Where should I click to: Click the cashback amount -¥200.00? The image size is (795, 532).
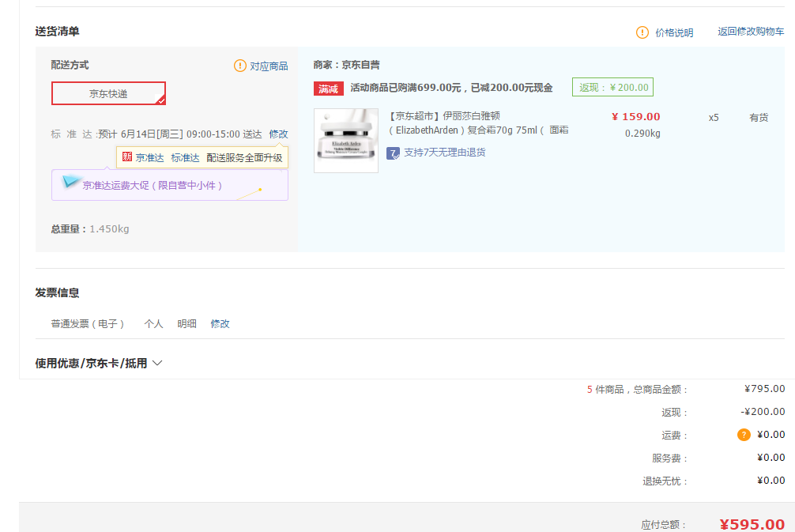(x=763, y=411)
